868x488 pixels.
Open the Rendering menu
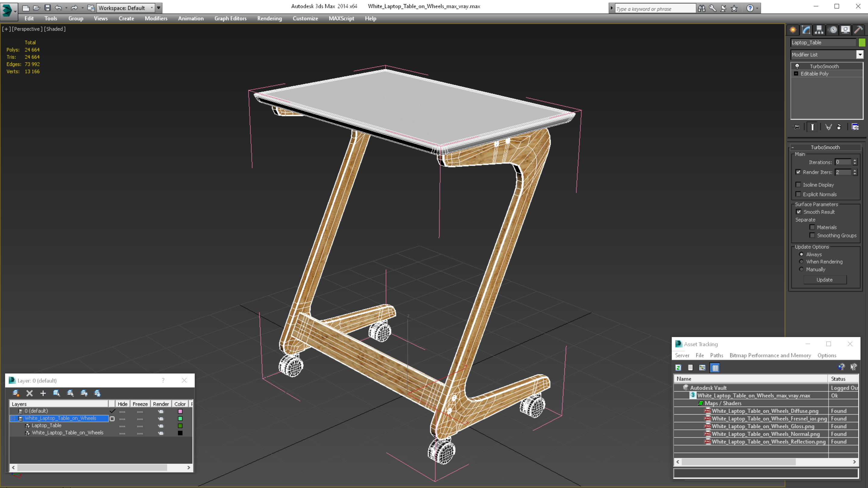click(x=269, y=18)
